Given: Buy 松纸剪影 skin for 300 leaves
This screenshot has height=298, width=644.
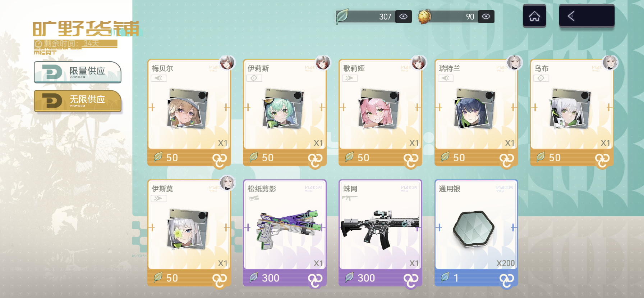Looking at the screenshot, I should coord(285,278).
